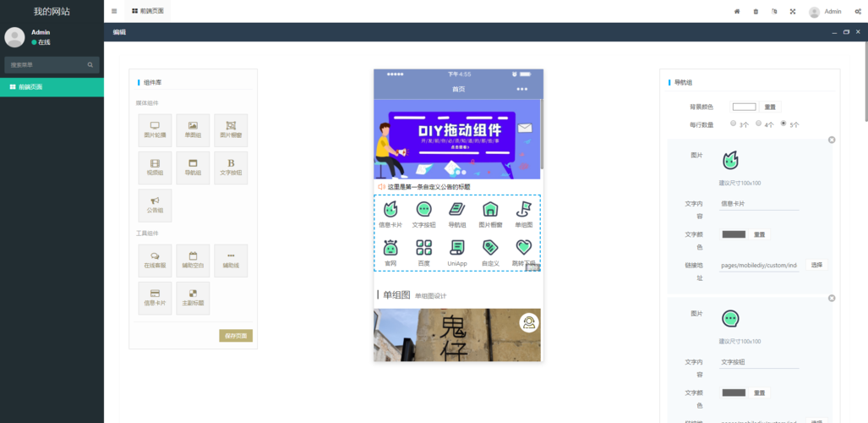Reset the 文字按钮 item's text color
The height and width of the screenshot is (423, 868).
click(759, 393)
